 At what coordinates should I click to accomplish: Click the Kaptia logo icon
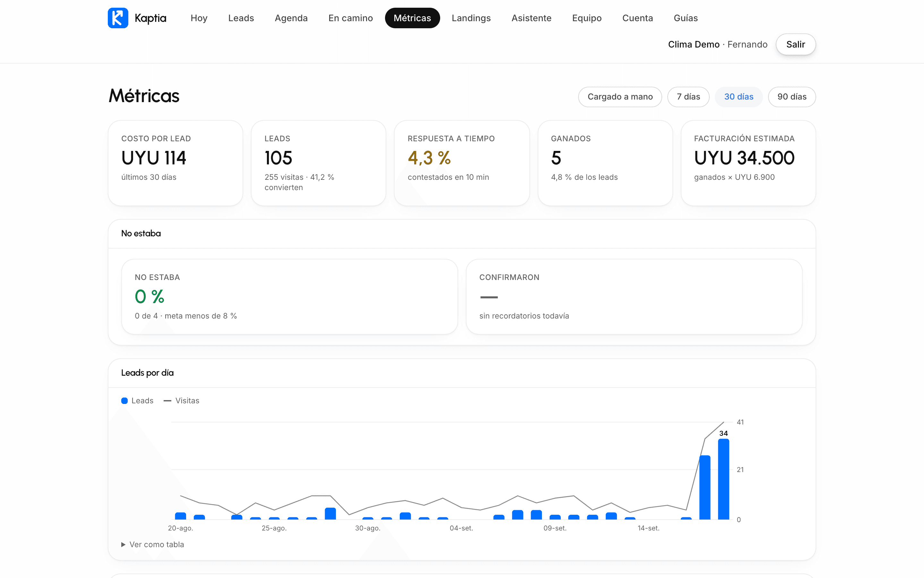(x=118, y=18)
